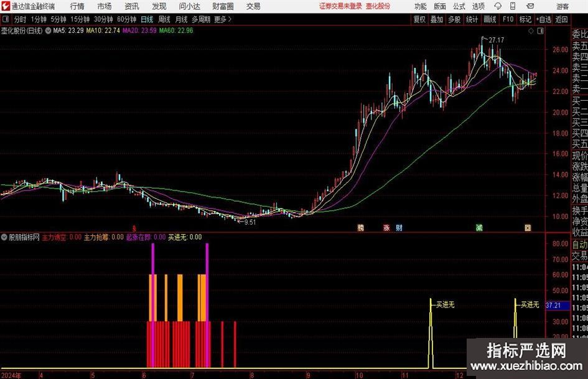Open the 版面 menu
The height and width of the screenshot is (379, 588).
pyautogui.click(x=440, y=6)
